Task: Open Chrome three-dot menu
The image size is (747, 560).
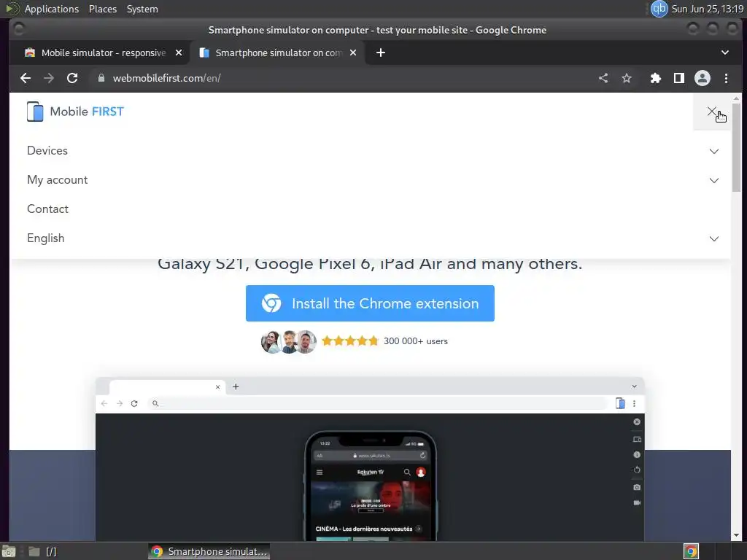Action: [726, 78]
